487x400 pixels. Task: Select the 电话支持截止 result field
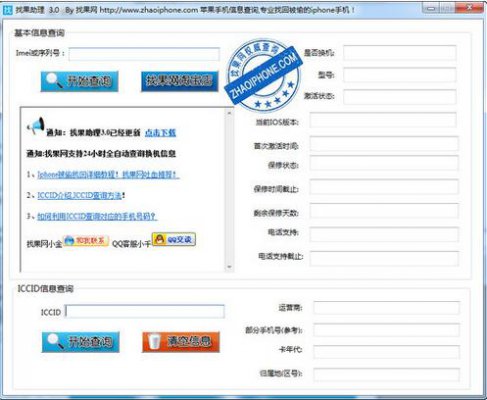(384, 258)
